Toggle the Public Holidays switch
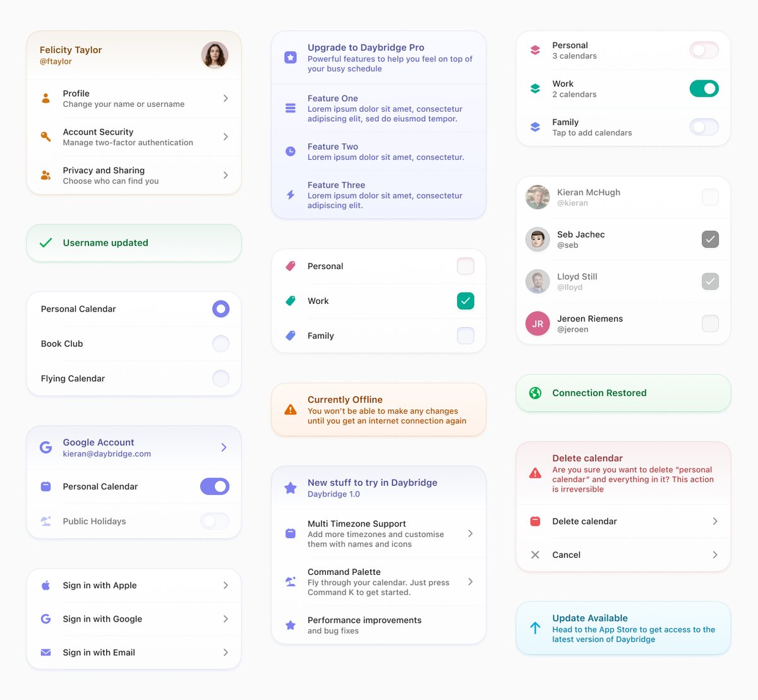Screen dimensions: 758x700 (x=215, y=521)
